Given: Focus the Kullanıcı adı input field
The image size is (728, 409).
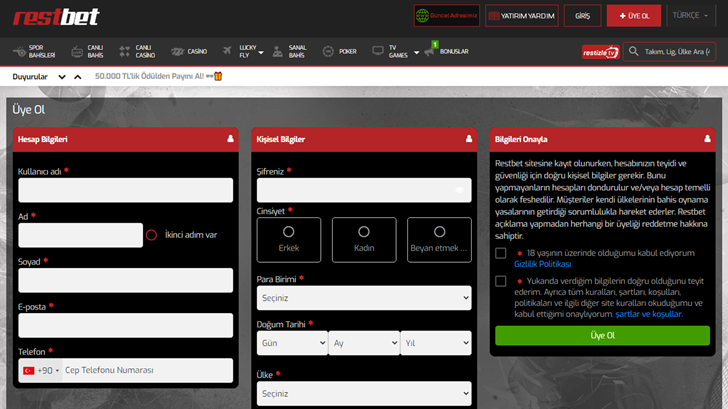Looking at the screenshot, I should (125, 190).
